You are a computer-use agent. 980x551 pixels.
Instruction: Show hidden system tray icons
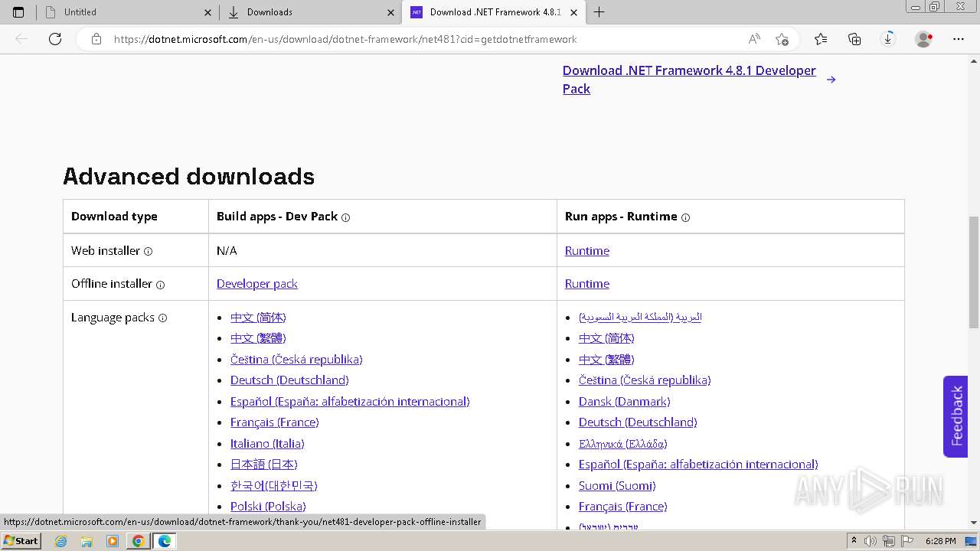tap(854, 541)
